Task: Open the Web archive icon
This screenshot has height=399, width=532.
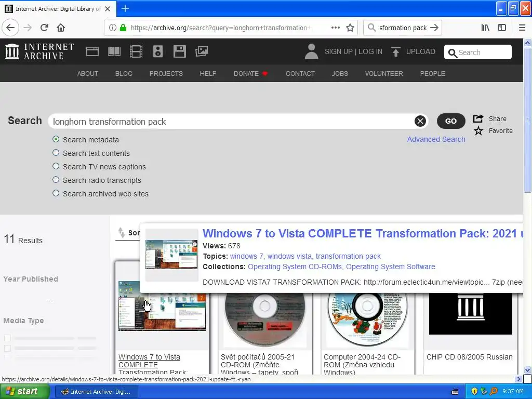Action: pyautogui.click(x=92, y=51)
